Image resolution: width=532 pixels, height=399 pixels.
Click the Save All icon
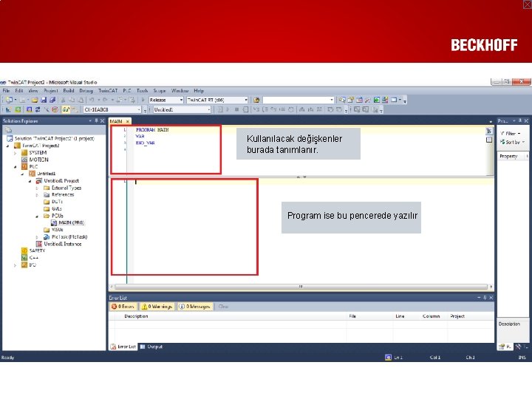52,100
